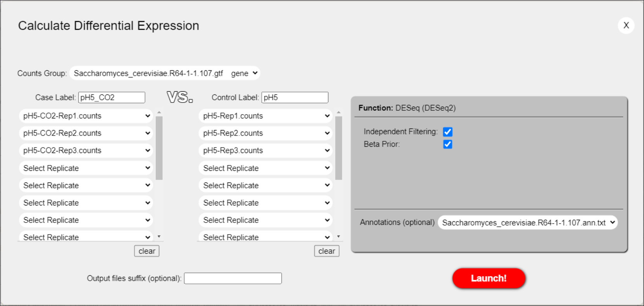
Task: Click the control list scrollbar thumb
Action: pos(339,148)
